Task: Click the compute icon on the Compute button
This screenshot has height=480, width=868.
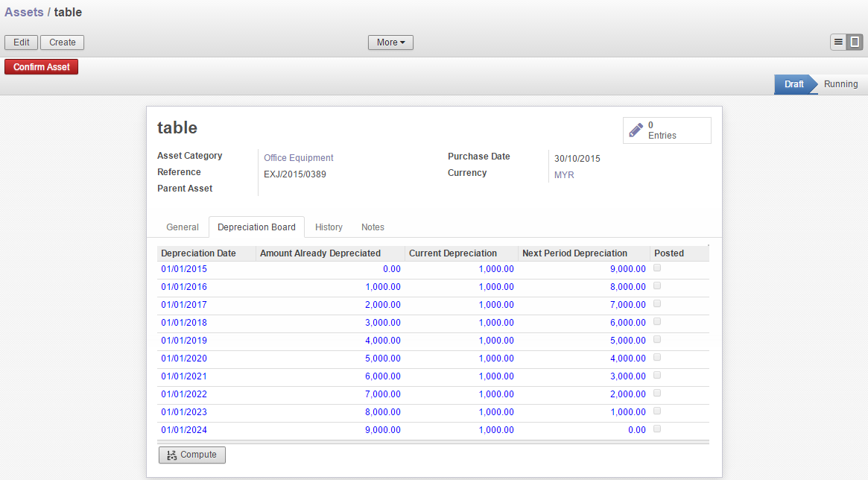Action: coord(172,455)
